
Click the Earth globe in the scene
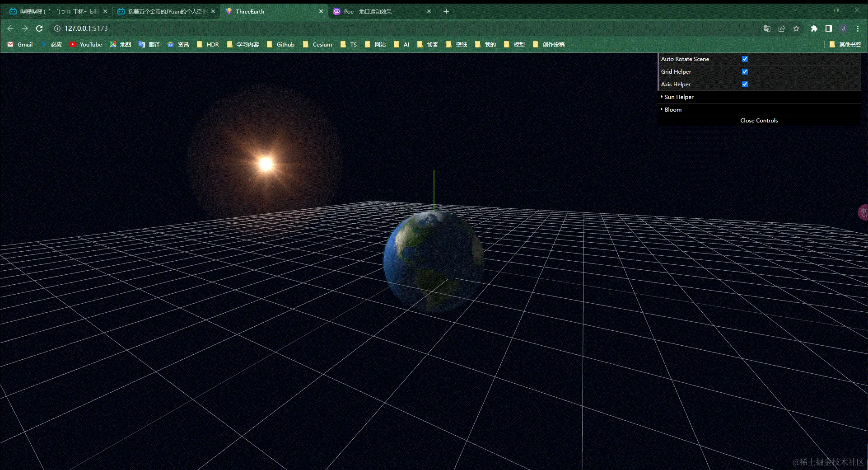coord(434,262)
